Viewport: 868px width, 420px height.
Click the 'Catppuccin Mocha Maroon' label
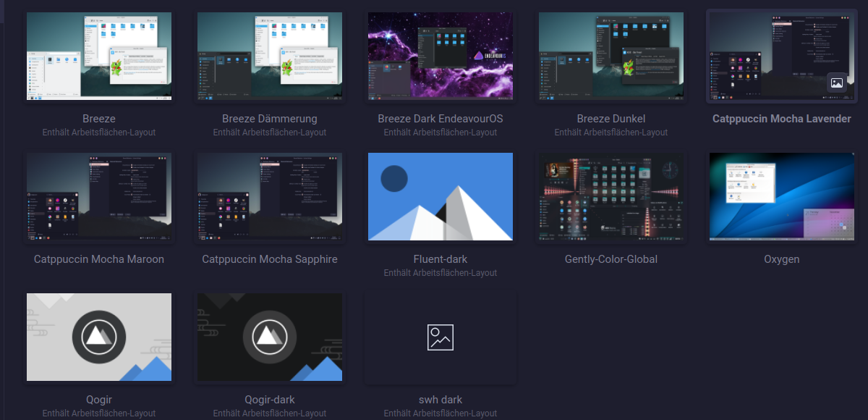pyautogui.click(x=99, y=259)
